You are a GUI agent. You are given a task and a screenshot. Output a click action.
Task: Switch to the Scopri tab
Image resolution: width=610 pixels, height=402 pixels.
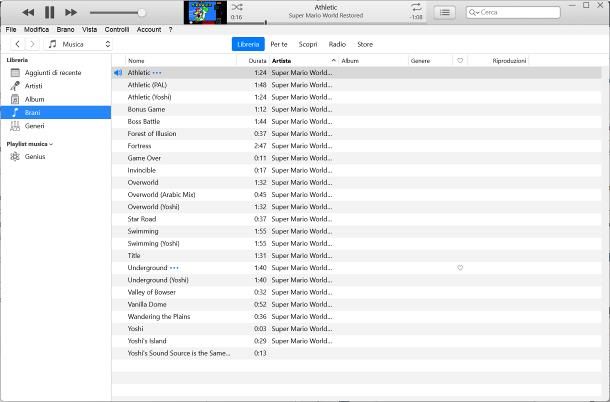point(308,44)
